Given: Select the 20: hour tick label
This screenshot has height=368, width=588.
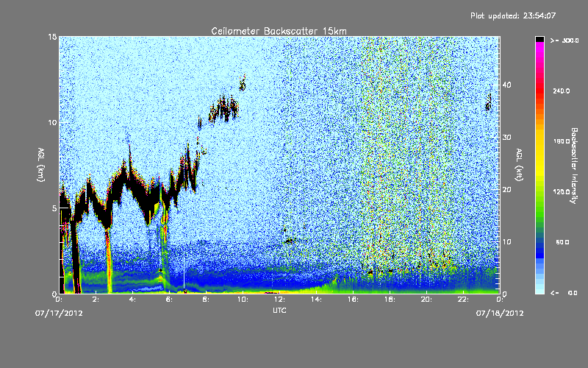Looking at the screenshot, I should (x=427, y=300).
